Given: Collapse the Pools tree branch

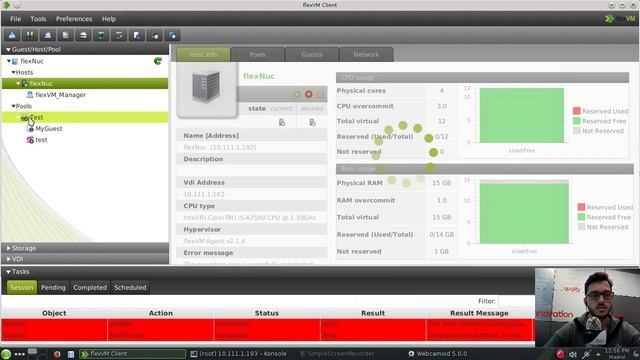Looking at the screenshot, I should click(13, 106).
